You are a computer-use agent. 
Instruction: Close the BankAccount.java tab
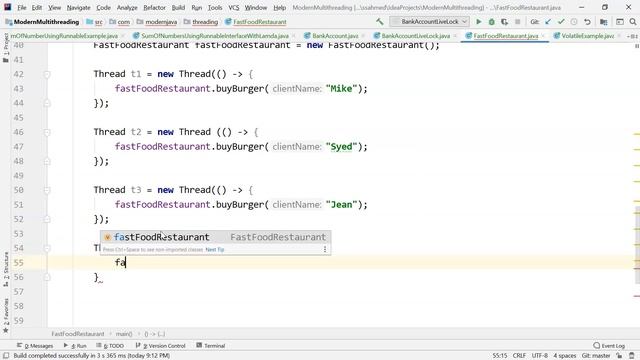click(x=363, y=36)
